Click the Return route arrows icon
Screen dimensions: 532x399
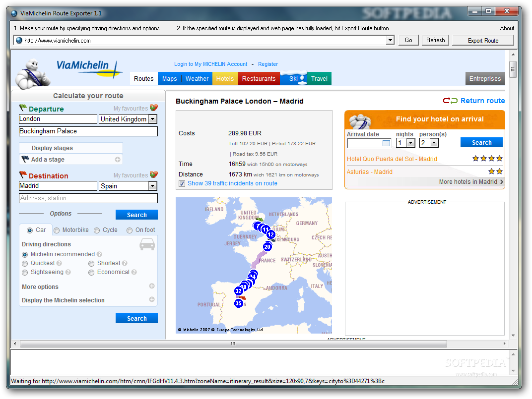tap(450, 101)
